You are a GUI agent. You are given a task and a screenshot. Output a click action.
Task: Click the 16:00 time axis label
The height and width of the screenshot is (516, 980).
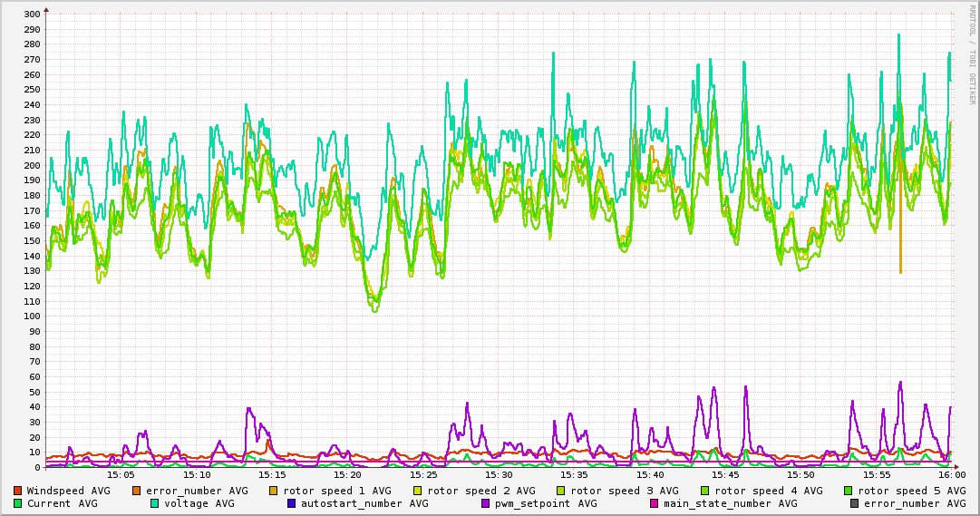click(x=952, y=475)
